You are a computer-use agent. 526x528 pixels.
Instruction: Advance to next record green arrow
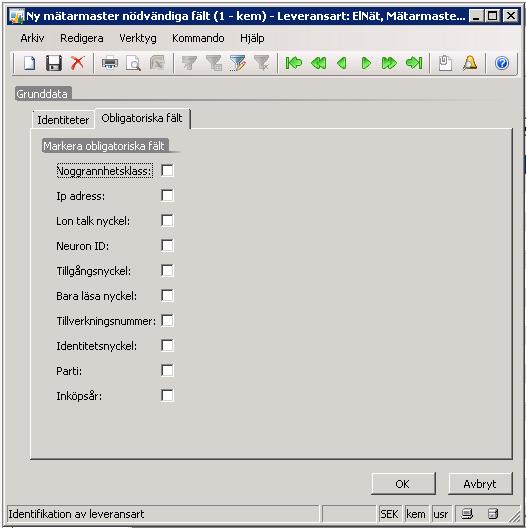coord(366,63)
